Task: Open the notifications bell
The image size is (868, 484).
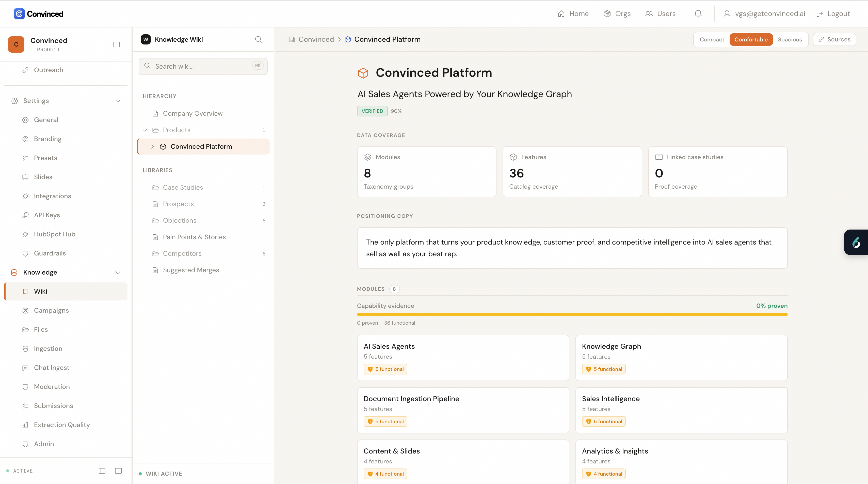Action: pyautogui.click(x=698, y=14)
